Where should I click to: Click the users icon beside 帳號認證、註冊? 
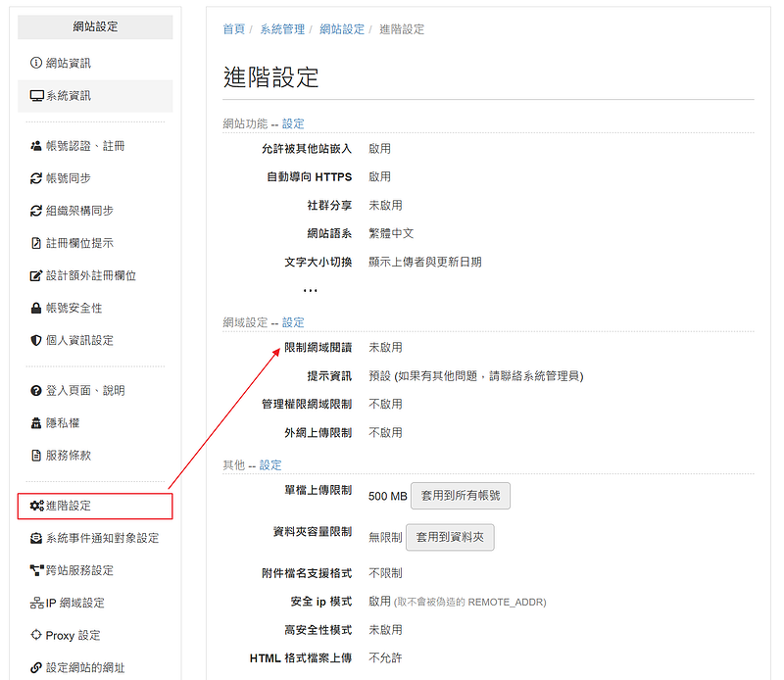pyautogui.click(x=36, y=146)
